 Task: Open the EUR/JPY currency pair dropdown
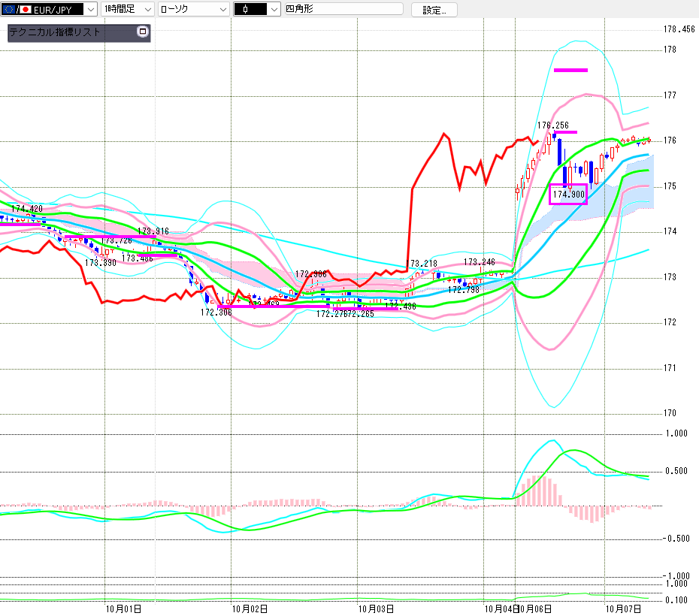[x=89, y=9]
